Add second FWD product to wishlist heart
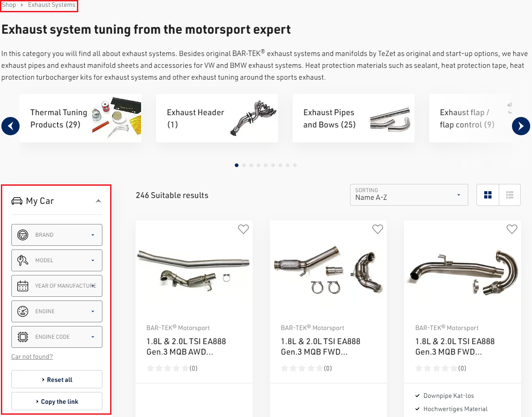 coord(378,229)
